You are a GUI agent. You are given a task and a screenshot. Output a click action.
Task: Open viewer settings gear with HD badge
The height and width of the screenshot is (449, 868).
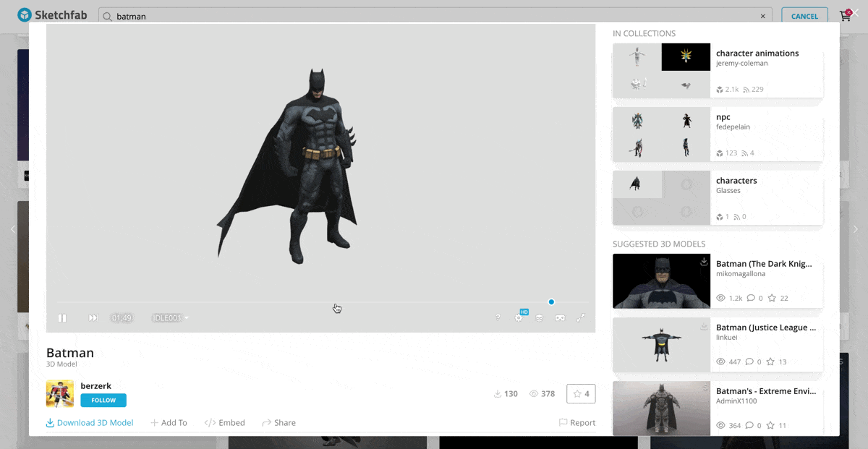pyautogui.click(x=519, y=318)
